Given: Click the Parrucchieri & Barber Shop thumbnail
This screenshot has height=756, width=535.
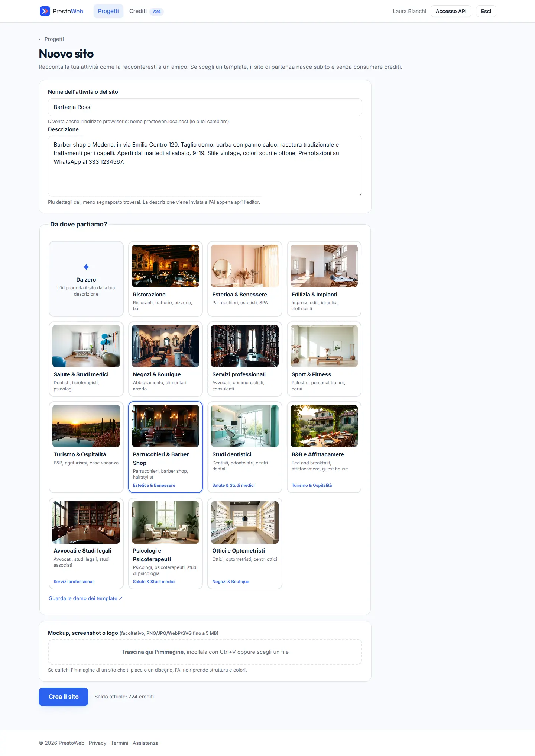Looking at the screenshot, I should coord(165,426).
